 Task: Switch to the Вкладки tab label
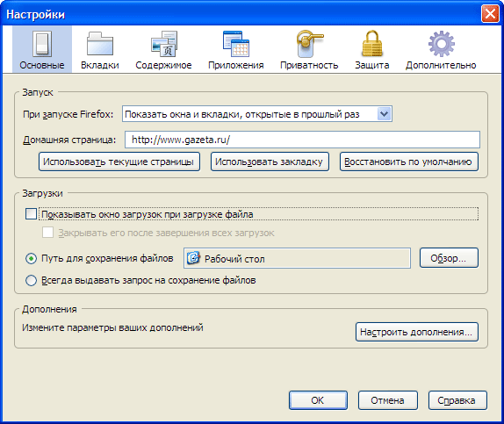(100, 65)
